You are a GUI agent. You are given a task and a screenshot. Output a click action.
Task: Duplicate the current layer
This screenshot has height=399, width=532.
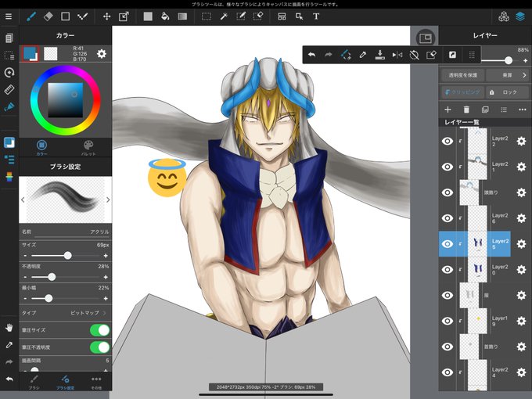coord(485,110)
